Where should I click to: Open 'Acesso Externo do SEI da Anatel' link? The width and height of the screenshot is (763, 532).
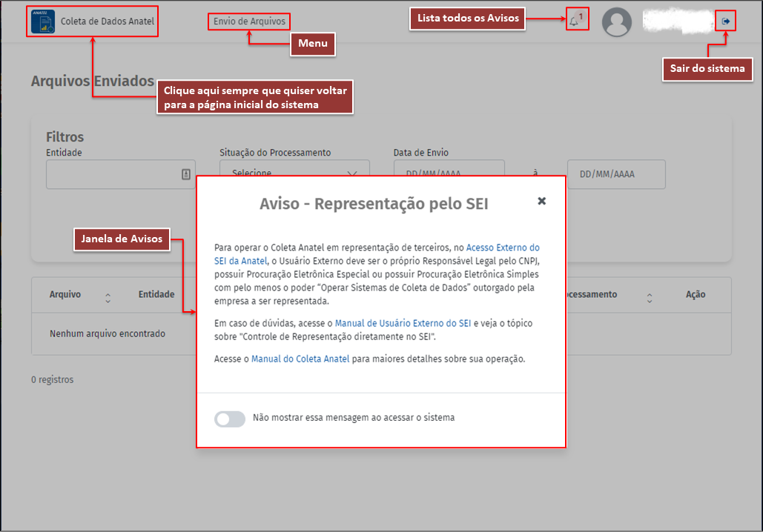point(377,254)
